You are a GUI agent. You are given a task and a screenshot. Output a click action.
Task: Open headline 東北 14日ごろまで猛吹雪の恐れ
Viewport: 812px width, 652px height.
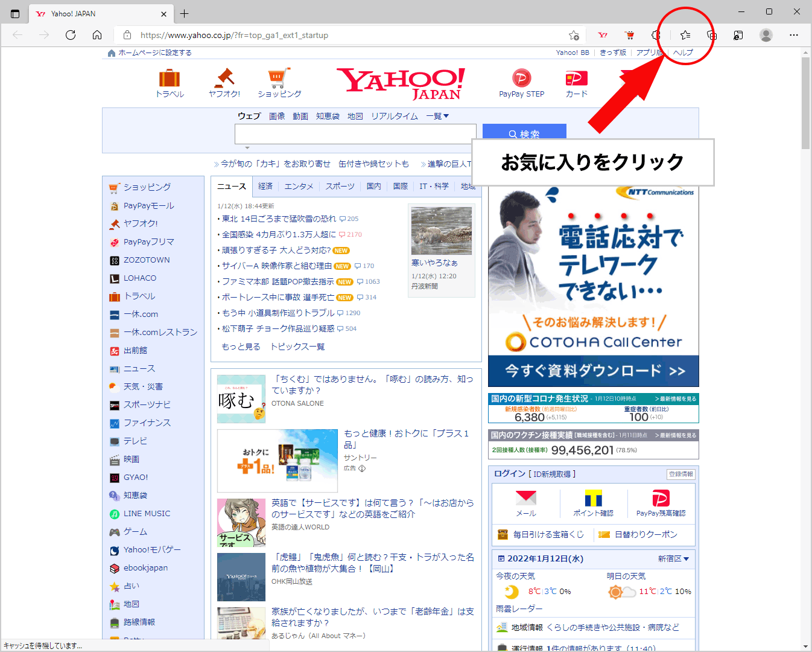click(x=279, y=219)
